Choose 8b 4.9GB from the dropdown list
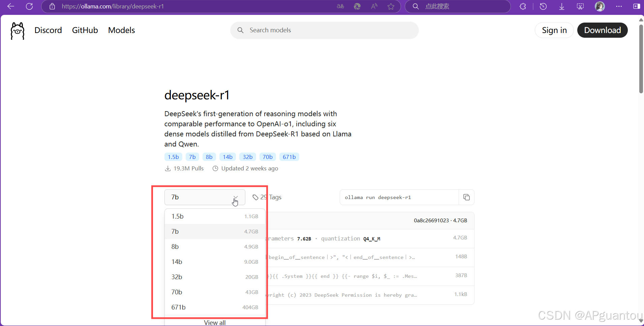Screen dimensions: 644x326 (x=215, y=247)
